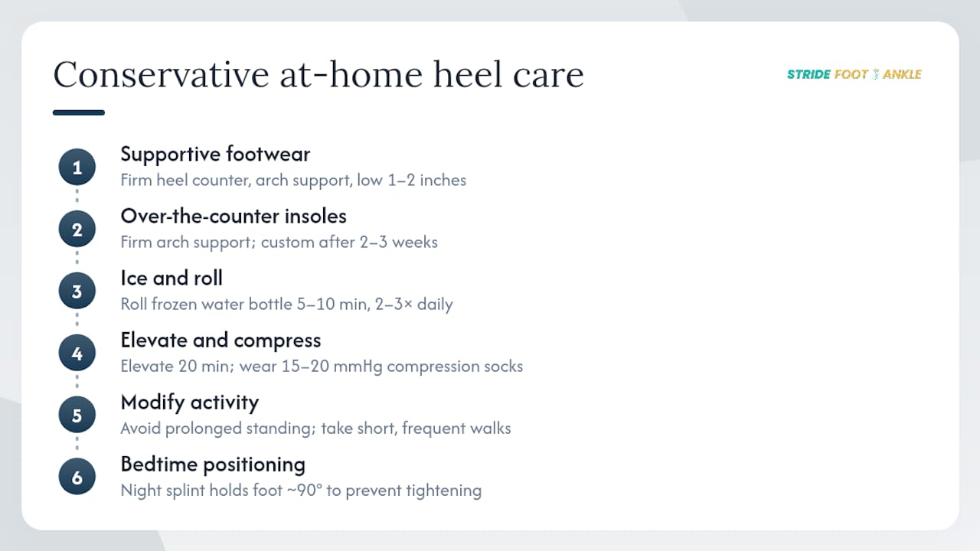Select the night splint description line
Screen dimensions: 980x551
coord(301,490)
